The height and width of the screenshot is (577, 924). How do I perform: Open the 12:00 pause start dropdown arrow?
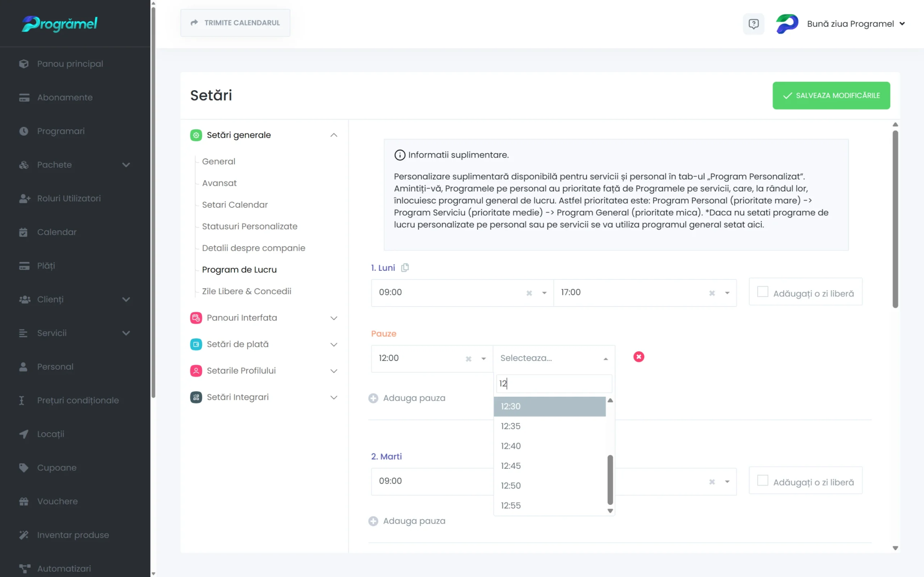tap(483, 359)
